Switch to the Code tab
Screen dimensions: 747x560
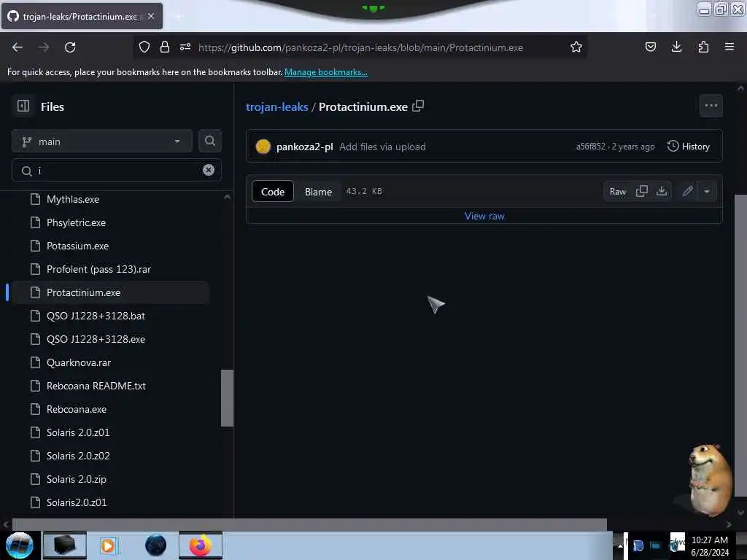click(x=273, y=192)
